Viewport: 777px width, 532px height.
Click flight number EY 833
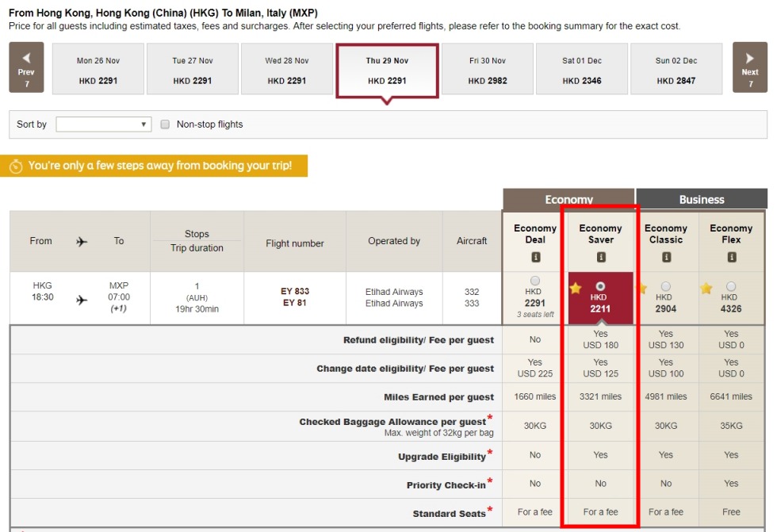(x=295, y=291)
